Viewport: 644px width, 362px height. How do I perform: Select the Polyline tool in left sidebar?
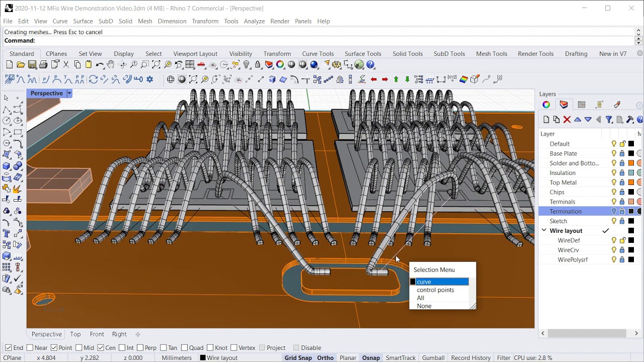tap(7, 110)
